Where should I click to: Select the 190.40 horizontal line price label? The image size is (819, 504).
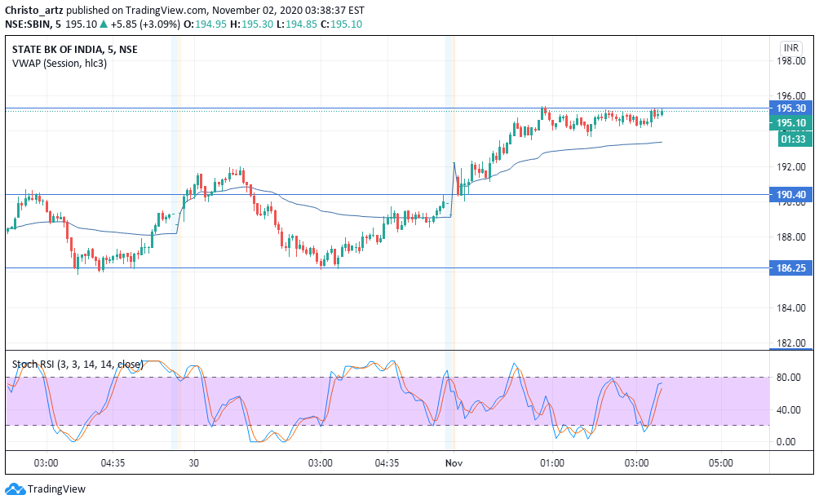[x=790, y=195]
